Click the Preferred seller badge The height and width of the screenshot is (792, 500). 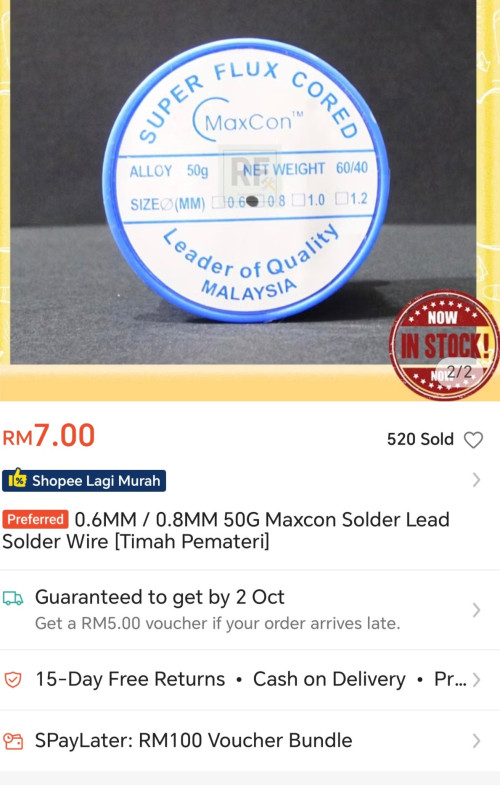click(35, 519)
